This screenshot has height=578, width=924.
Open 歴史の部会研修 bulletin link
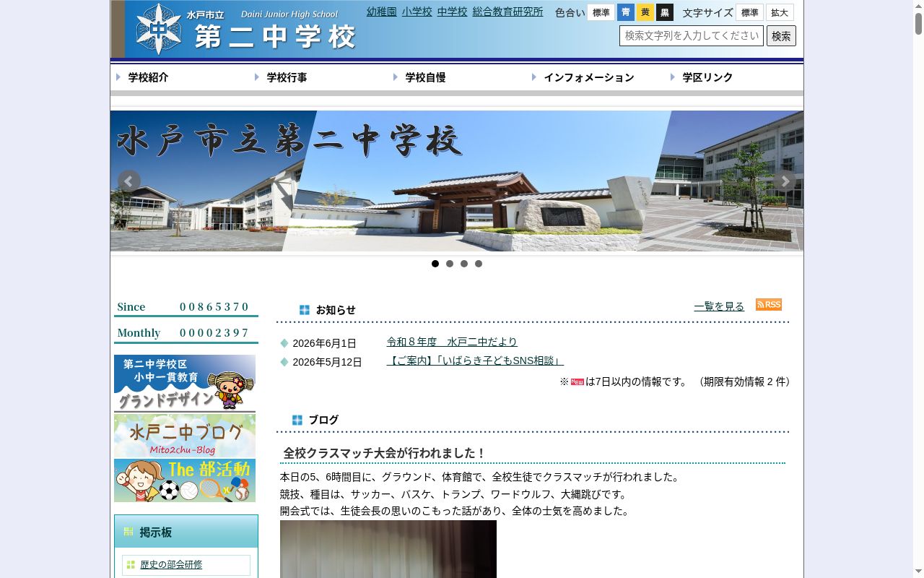tap(172, 565)
